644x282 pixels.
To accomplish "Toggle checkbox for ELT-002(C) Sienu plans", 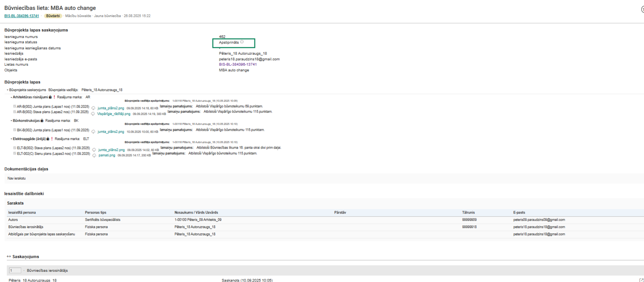I will [x=15, y=154].
